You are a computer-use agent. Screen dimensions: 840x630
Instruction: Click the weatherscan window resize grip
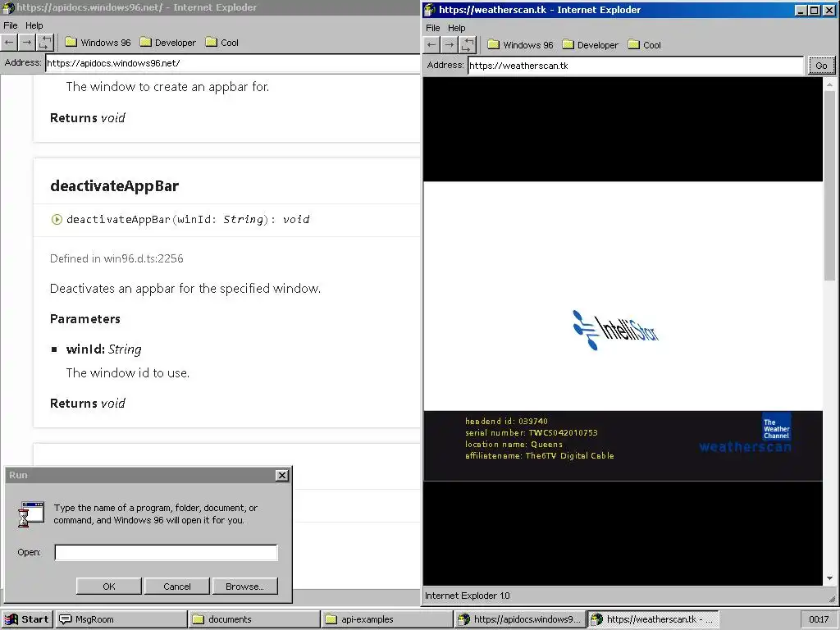coord(832,598)
